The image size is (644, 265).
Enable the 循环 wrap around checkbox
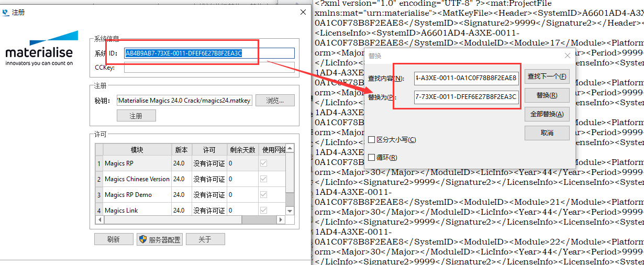point(372,158)
